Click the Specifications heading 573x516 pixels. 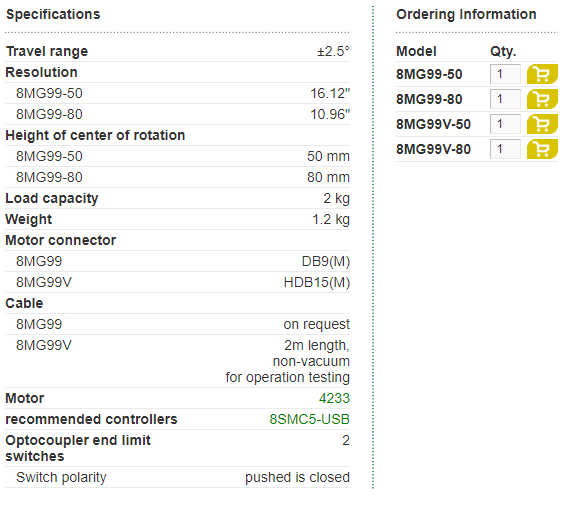point(53,15)
